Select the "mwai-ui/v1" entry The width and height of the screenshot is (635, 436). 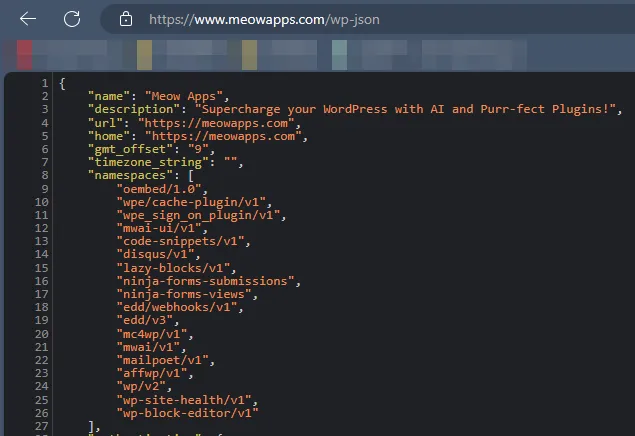click(159, 228)
